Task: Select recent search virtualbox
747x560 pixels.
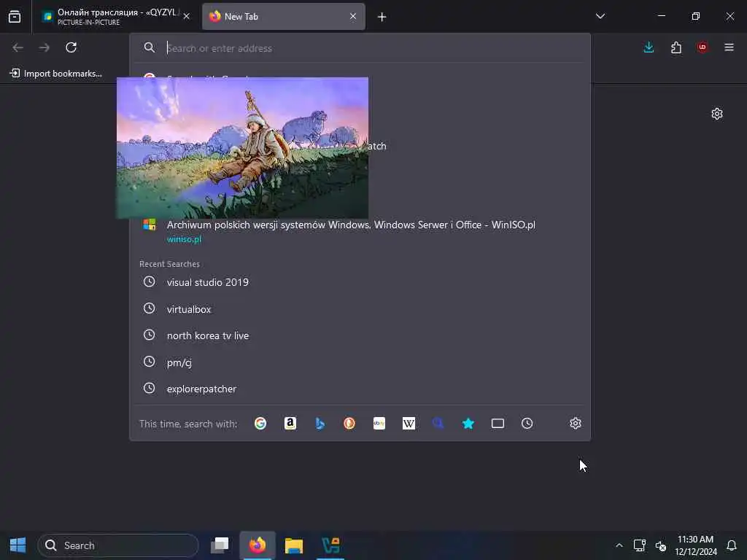Action: [x=360, y=309]
